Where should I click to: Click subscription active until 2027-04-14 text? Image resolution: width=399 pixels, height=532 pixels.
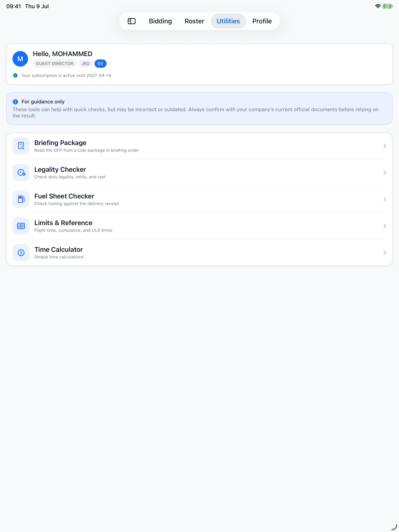[67, 76]
